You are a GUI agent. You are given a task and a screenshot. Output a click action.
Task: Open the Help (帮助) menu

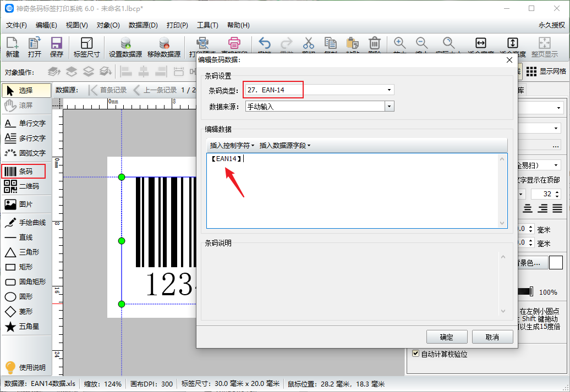[x=238, y=25]
